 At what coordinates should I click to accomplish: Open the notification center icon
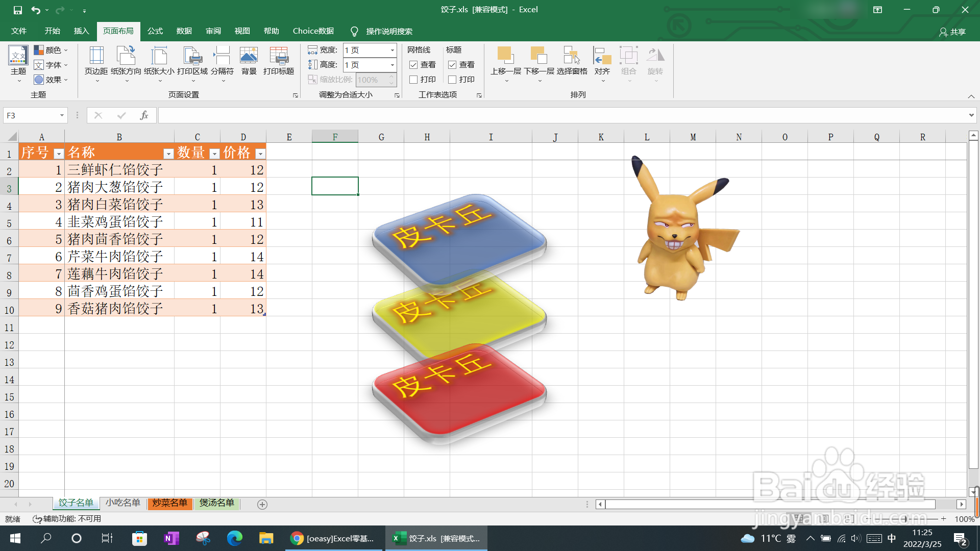[960, 539]
